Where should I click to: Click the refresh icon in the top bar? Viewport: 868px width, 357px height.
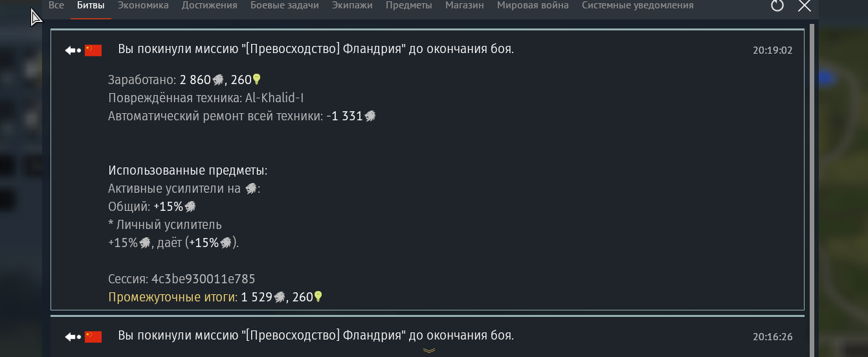(x=777, y=6)
